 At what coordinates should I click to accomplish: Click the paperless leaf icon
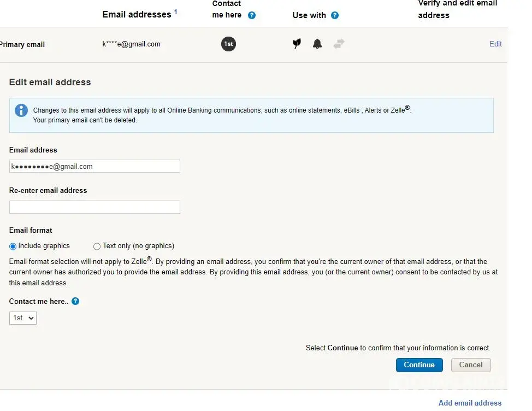[297, 44]
